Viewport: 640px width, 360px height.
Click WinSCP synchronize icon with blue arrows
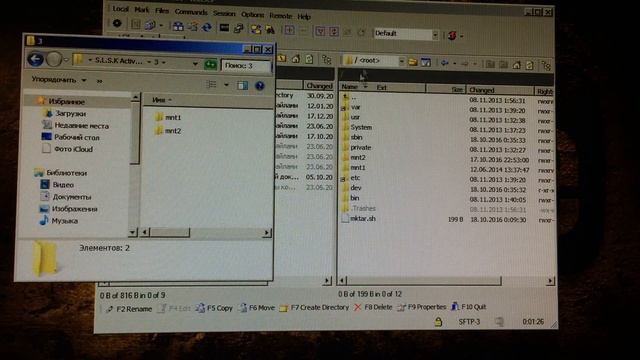(x=207, y=27)
